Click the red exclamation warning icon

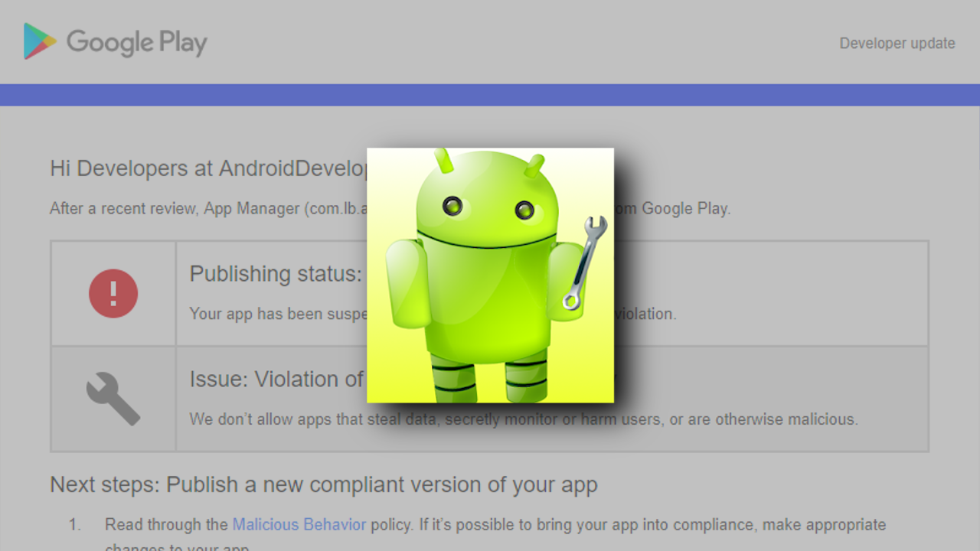click(x=113, y=293)
